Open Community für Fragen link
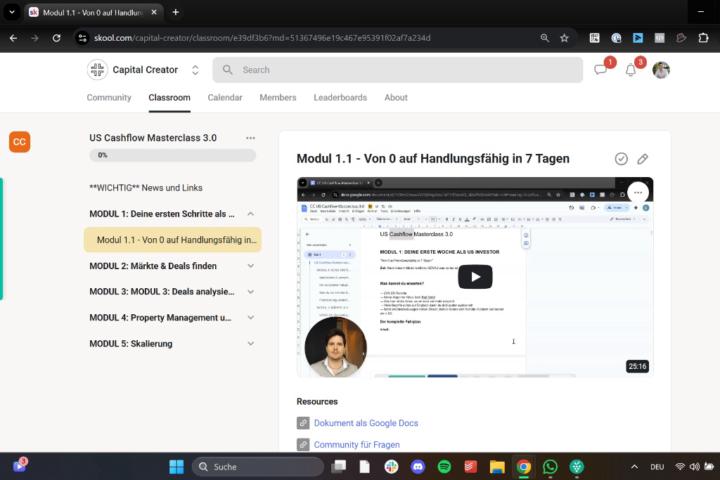This screenshot has height=480, width=720. click(x=357, y=445)
